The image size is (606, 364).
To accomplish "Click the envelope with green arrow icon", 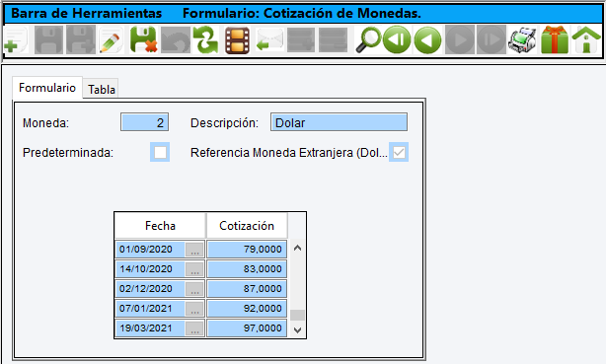I will pos(269,39).
